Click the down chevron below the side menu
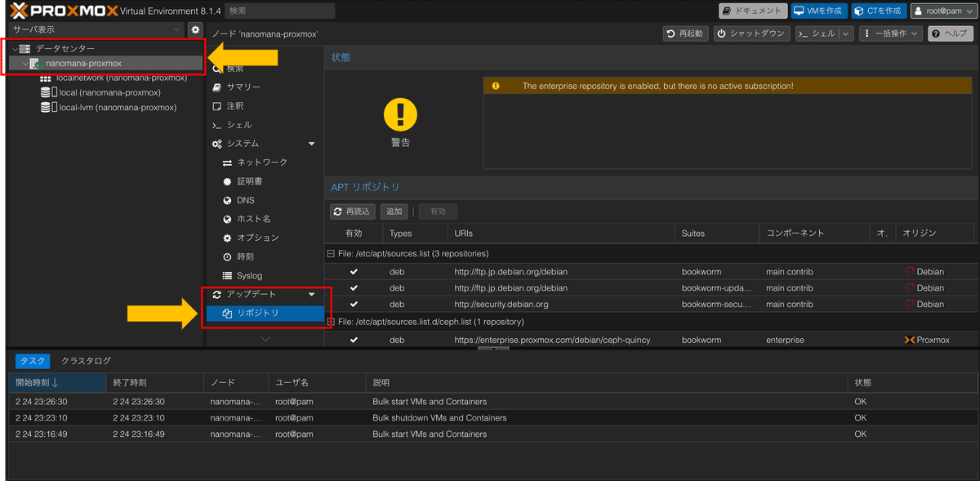 pyautogui.click(x=265, y=338)
